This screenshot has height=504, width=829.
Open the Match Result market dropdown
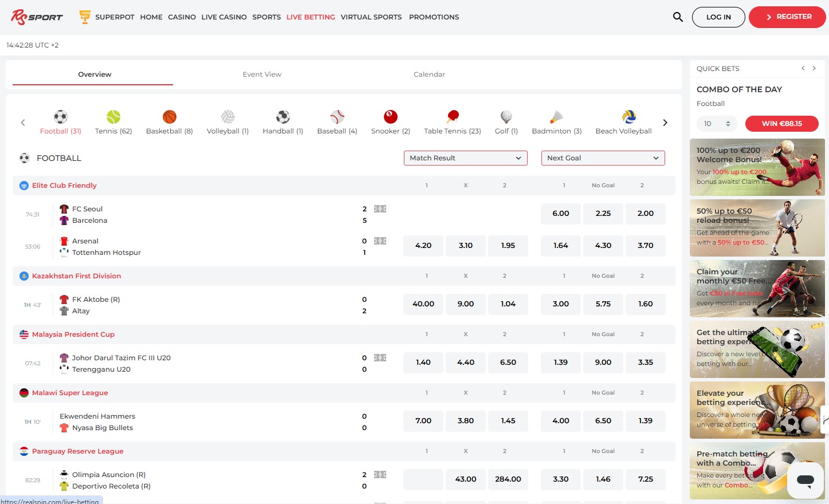pyautogui.click(x=466, y=158)
